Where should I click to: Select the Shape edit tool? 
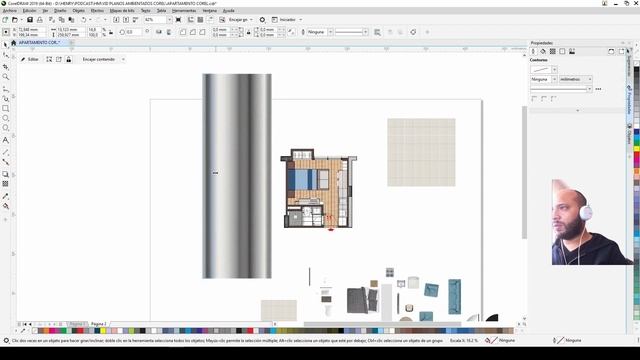[5, 55]
